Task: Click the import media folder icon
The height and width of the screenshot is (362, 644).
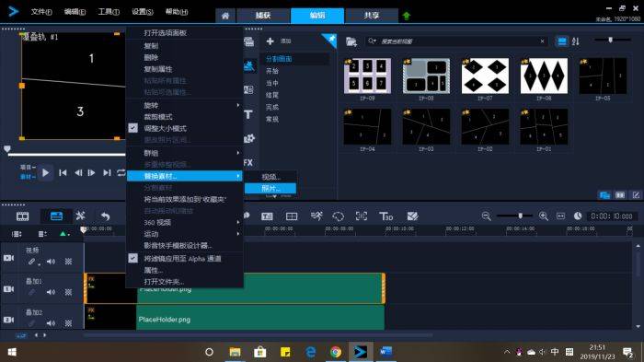Action: point(351,41)
